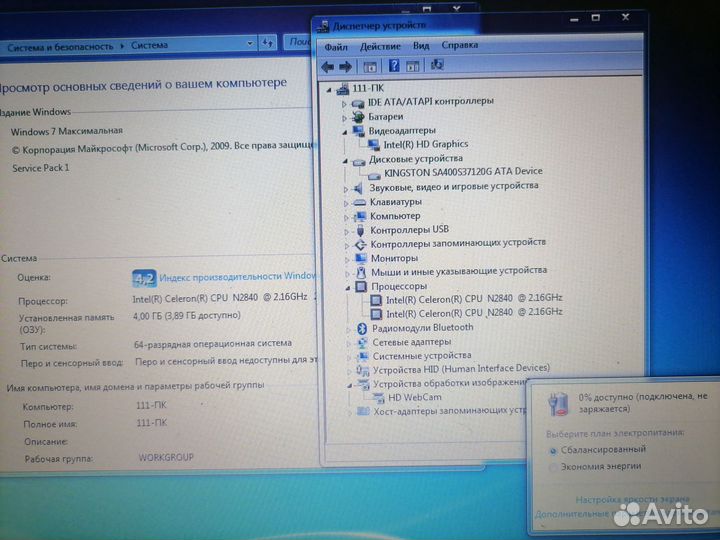Viewport: 720px width, 540px height.
Task: Select the Сбалансированный power plan
Action: coord(553,451)
